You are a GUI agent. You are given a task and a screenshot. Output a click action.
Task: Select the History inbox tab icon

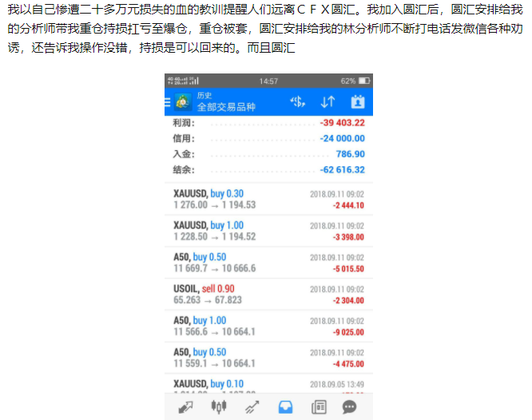click(285, 407)
